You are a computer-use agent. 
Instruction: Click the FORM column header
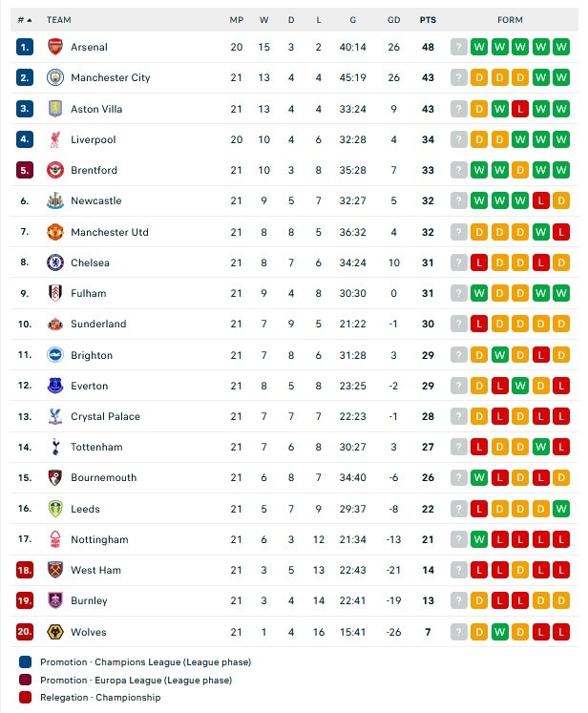(x=510, y=19)
